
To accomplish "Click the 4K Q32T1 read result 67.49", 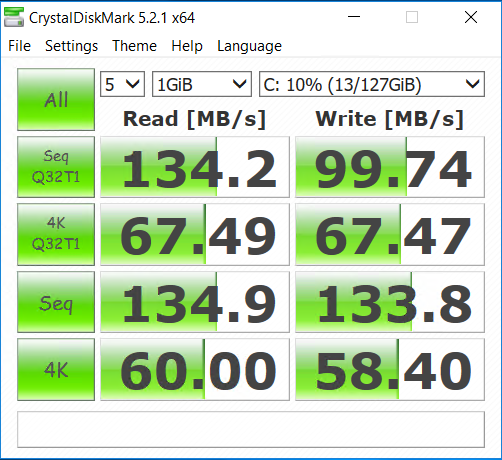I will (x=195, y=234).
